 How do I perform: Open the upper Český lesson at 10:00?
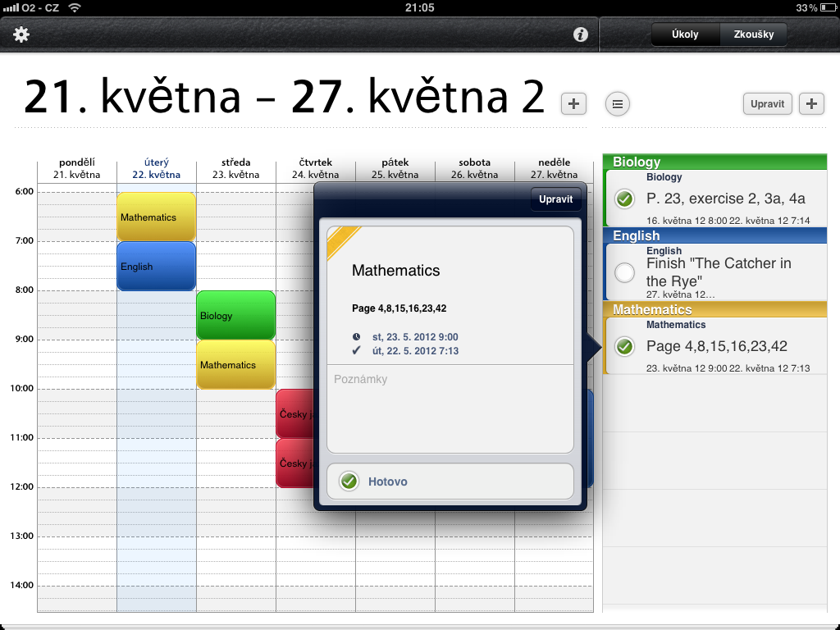(x=294, y=413)
